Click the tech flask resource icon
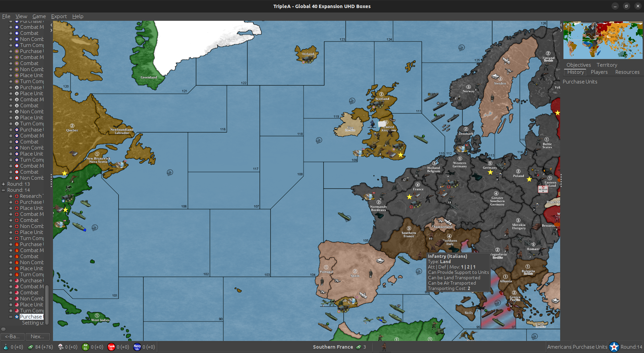644x353 pixels. (x=6, y=347)
